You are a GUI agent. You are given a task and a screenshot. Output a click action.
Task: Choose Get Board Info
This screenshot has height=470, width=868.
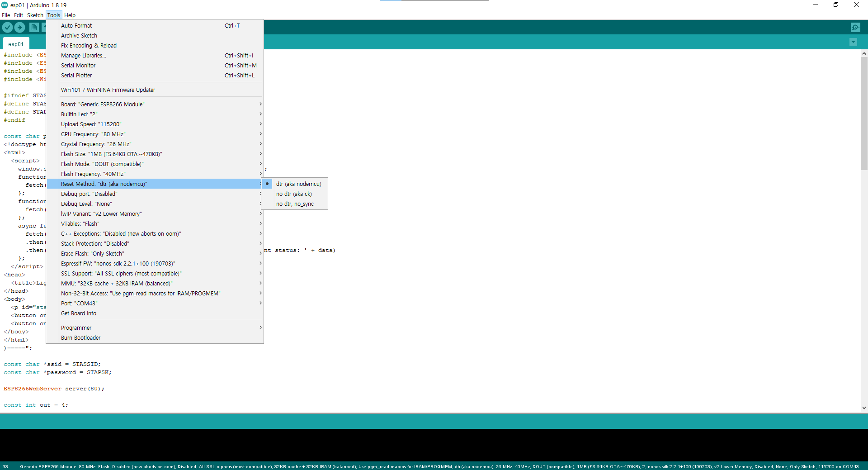tap(155, 313)
